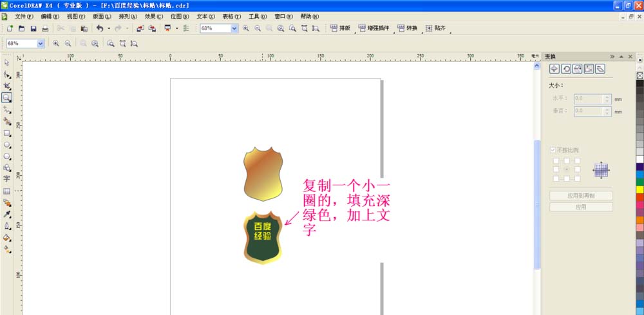The height and width of the screenshot is (315, 644).
Task: Open the 效果 menu
Action: (x=154, y=17)
